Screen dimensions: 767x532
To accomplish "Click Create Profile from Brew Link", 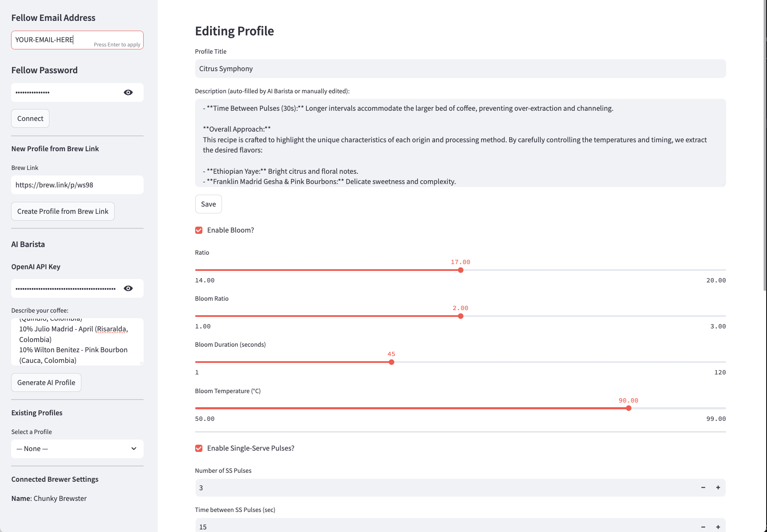I will pos(63,211).
